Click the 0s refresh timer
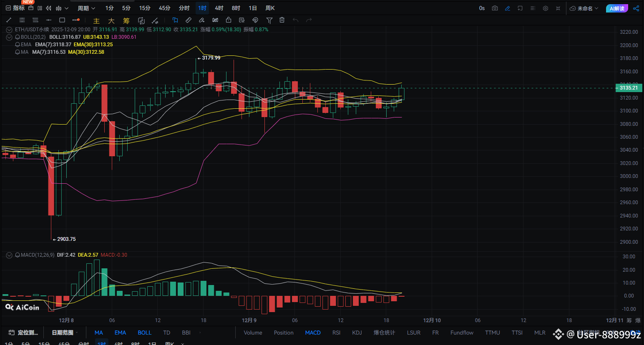The image size is (644, 345). (x=482, y=8)
